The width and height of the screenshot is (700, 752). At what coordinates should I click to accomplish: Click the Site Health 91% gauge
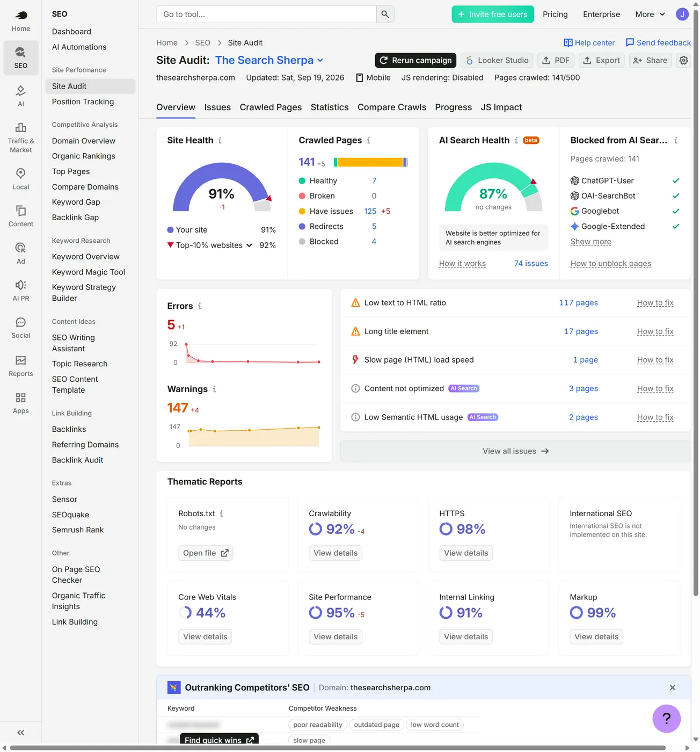tap(222, 188)
